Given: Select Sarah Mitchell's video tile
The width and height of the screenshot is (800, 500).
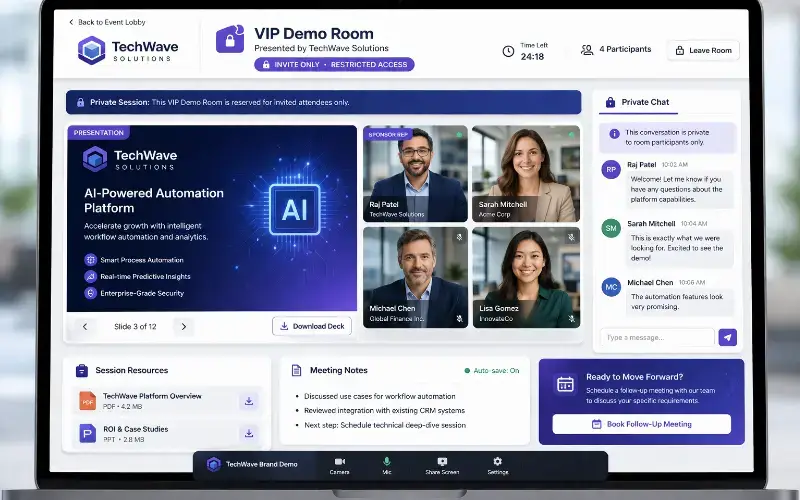Looking at the screenshot, I should (x=526, y=173).
